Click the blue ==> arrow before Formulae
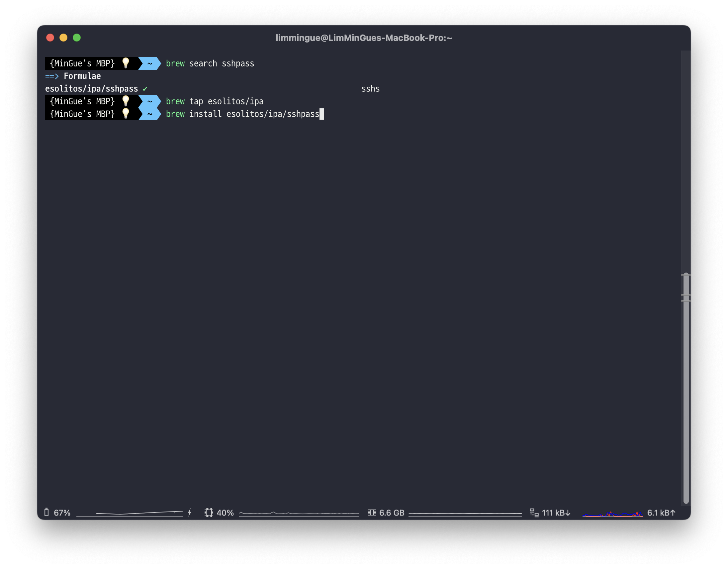Screen dimensions: 728x569 click(x=52, y=76)
